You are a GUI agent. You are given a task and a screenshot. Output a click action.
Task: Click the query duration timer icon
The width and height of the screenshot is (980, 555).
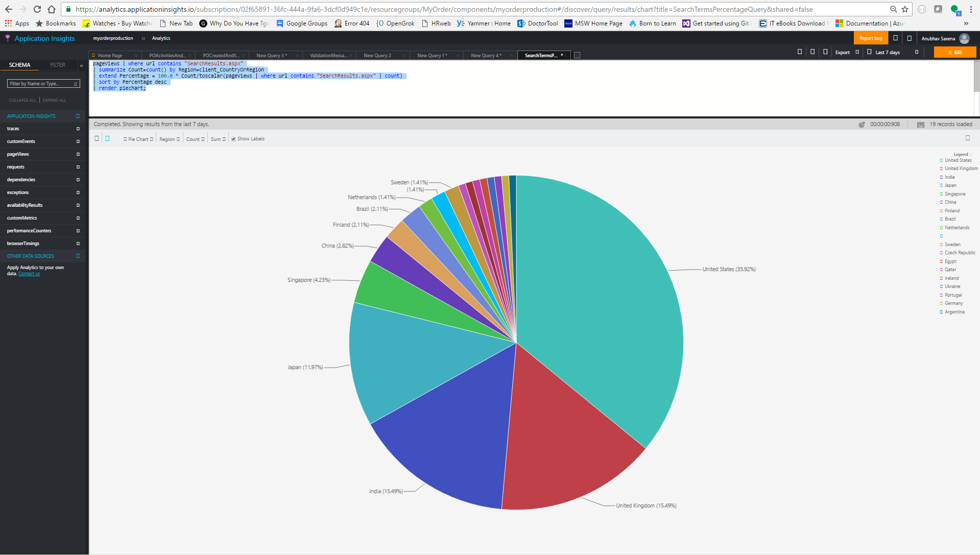coord(862,125)
